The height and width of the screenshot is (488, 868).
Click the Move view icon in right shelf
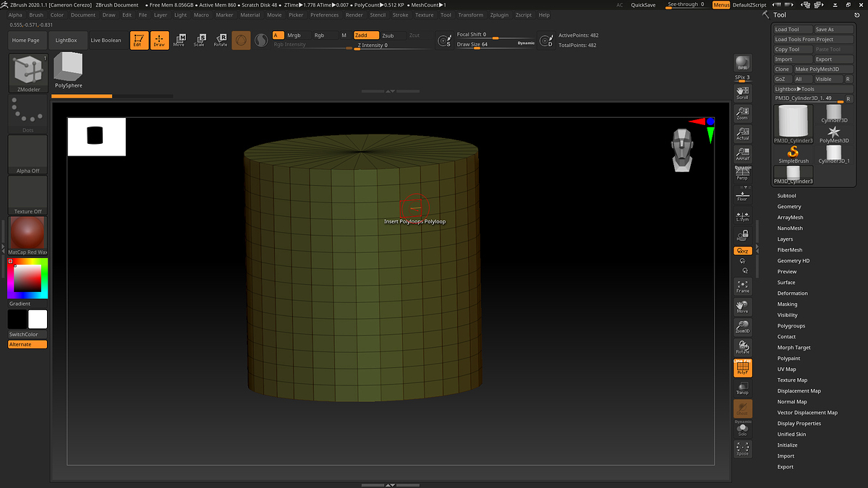tap(742, 307)
